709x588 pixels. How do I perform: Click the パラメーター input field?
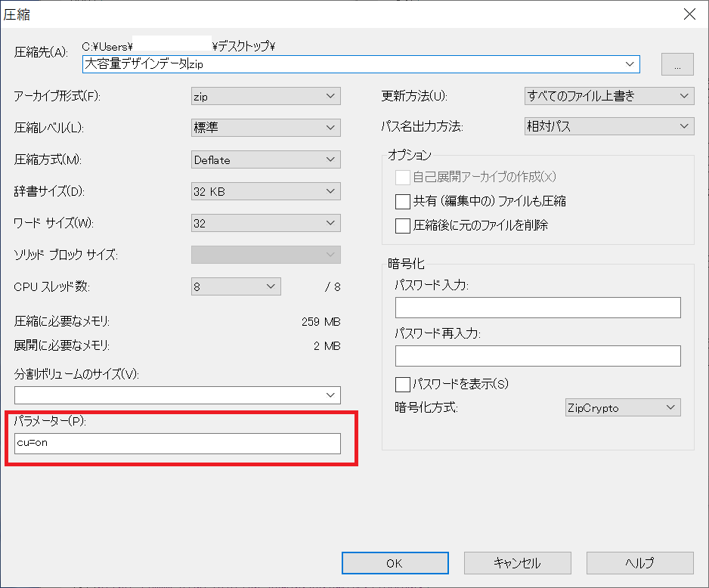tap(177, 443)
